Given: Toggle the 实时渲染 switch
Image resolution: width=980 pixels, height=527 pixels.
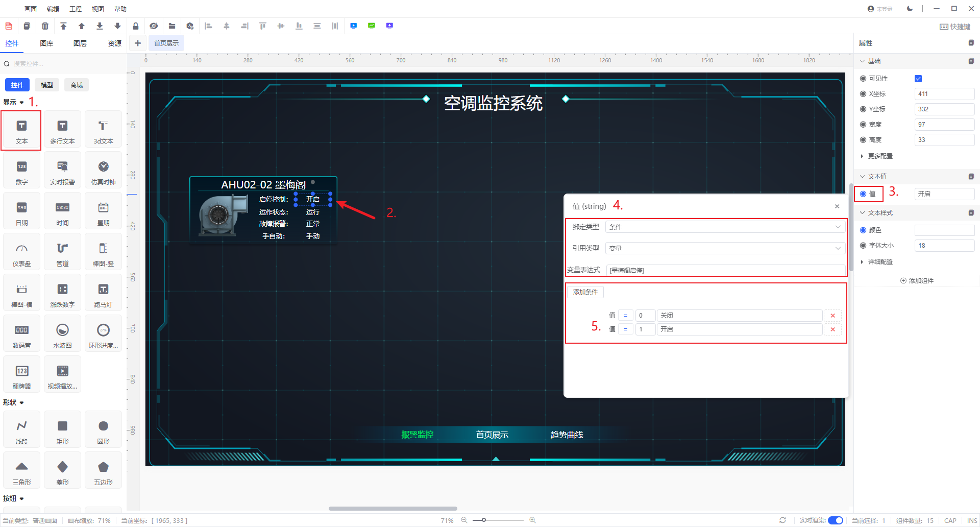Looking at the screenshot, I should pyautogui.click(x=835, y=520).
